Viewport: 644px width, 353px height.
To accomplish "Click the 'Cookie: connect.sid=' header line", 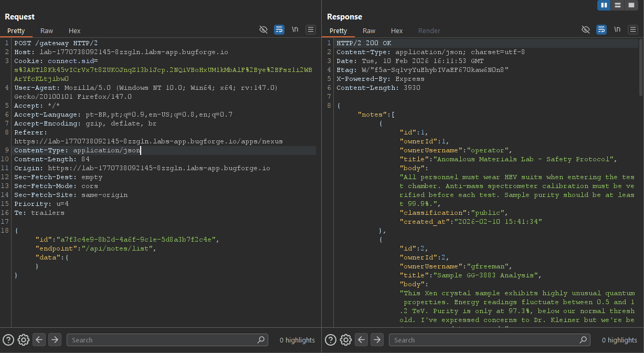I will pos(56,61).
